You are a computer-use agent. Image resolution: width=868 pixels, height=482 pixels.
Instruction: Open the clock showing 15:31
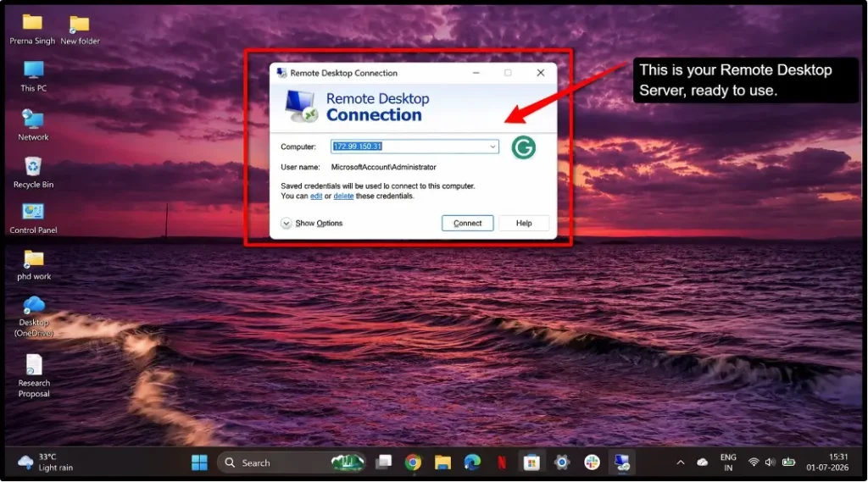click(x=827, y=462)
